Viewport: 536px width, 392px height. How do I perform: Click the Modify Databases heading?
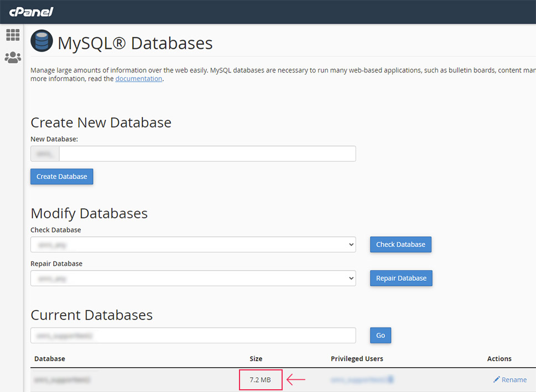click(x=89, y=213)
